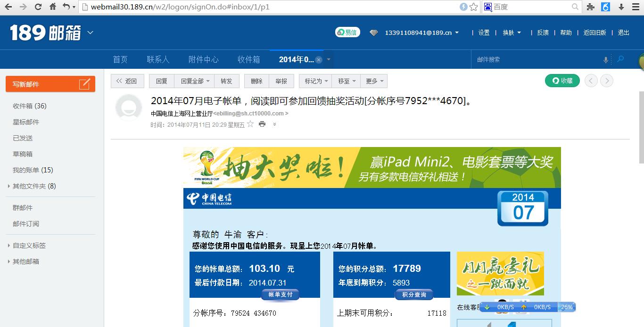This screenshot has height=327, width=644.
Task: Click the compose pencil icon
Action: [84, 84]
